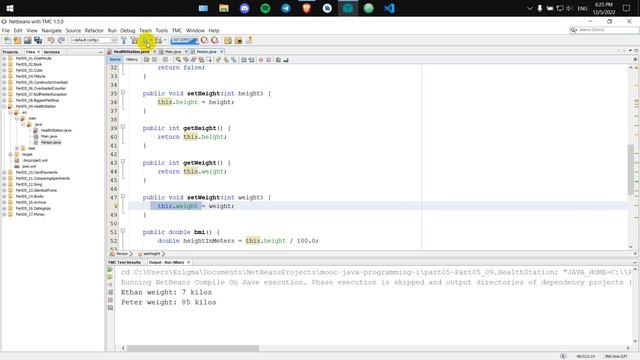Click the green Run Project icon

pyautogui.click(x=146, y=40)
